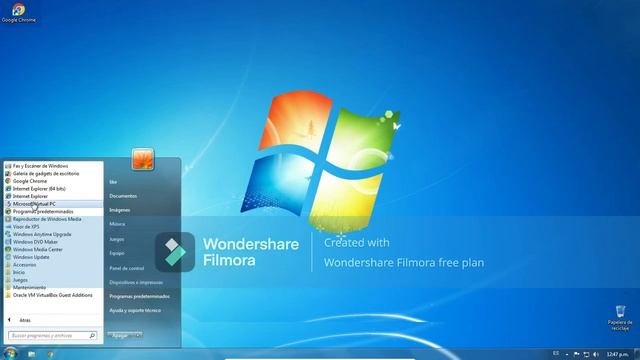Open Papelera de reciclaje on desktop
The width and height of the screenshot is (640, 360).
tap(620, 318)
